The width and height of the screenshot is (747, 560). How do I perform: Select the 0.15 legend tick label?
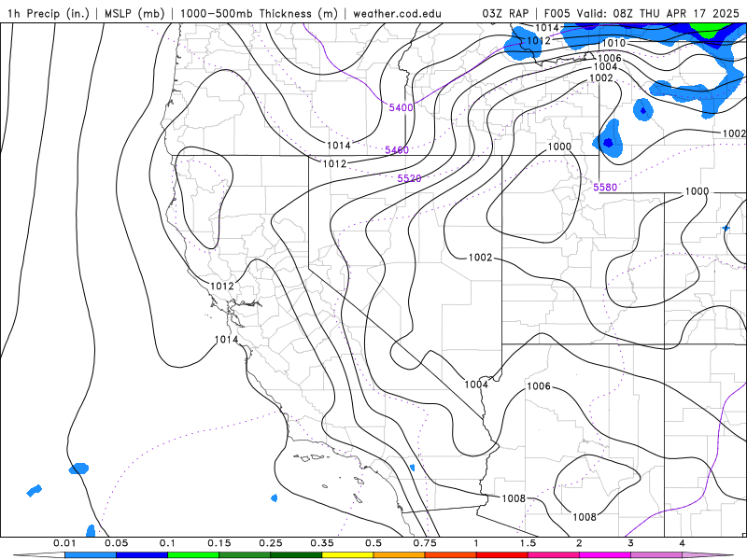(219, 543)
